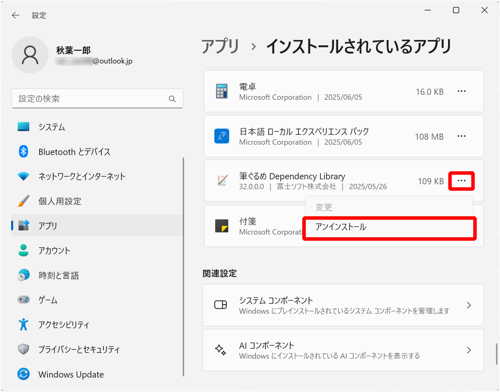Open the Bluetooth icon in the sidebar
The height and width of the screenshot is (392, 500).
23,152
